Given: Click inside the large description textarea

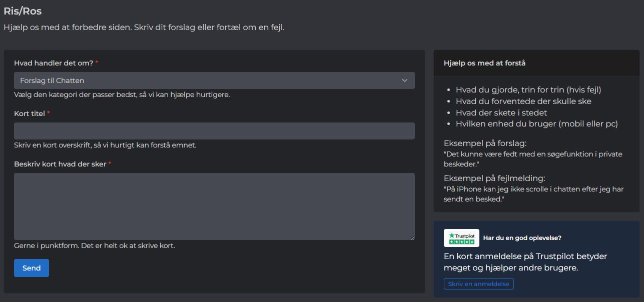Looking at the screenshot, I should pos(214,206).
